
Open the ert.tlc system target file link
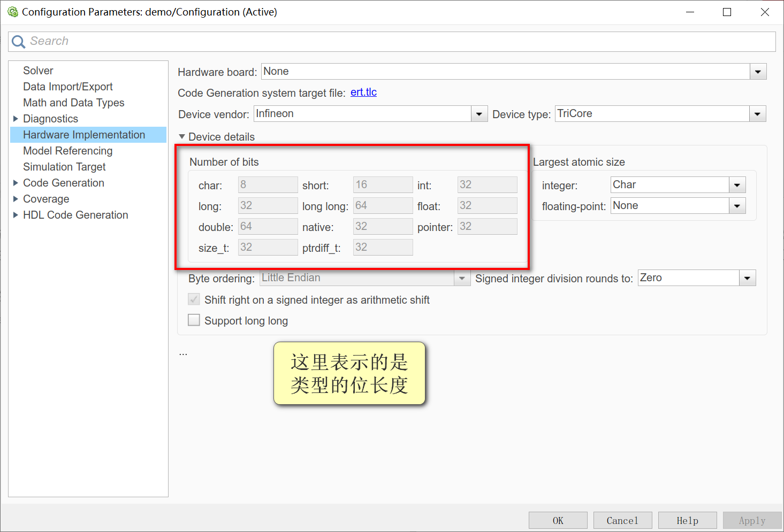[x=363, y=92]
